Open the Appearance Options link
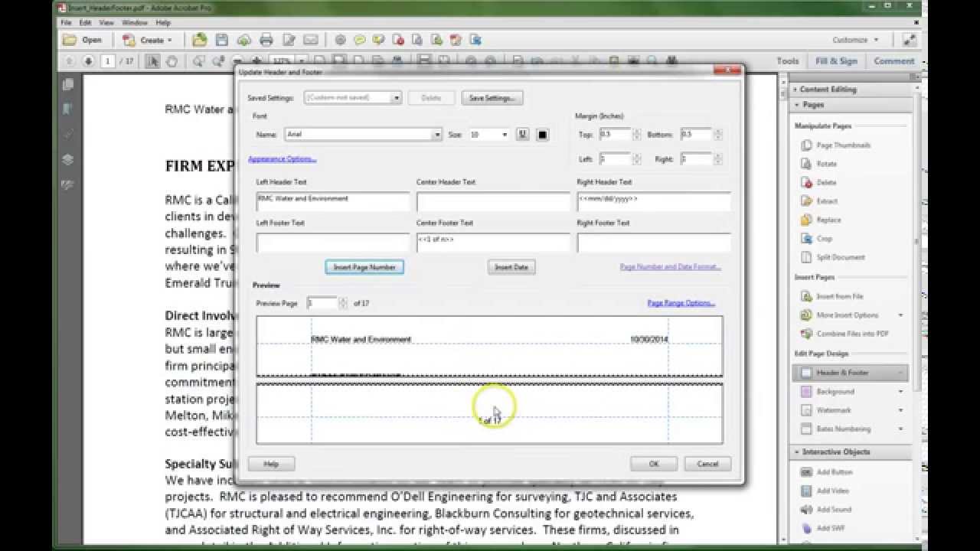Viewport: 980px width, 551px height. coord(282,159)
